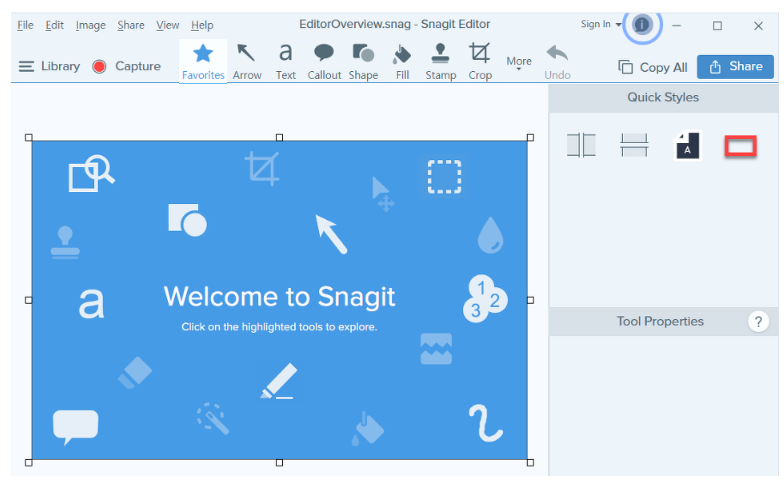Click the blue Share button
The width and height of the screenshot is (784, 486).
735,66
